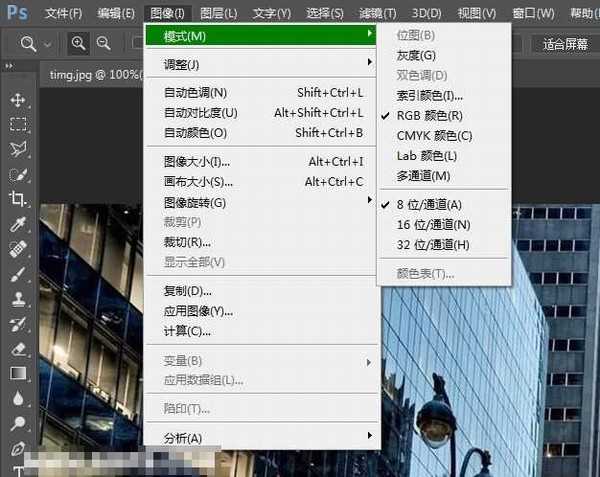
Task: Select the Brush tool
Action: point(18,273)
